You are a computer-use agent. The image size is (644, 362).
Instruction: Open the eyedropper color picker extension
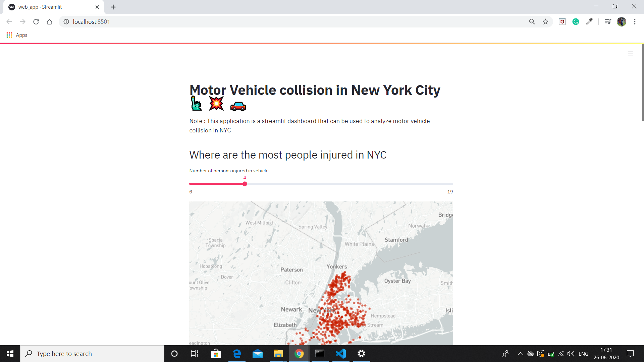589,22
